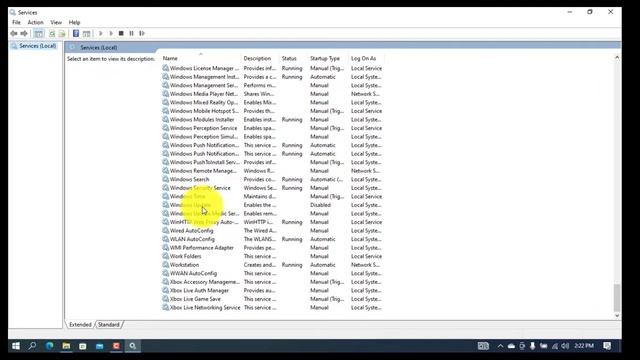Click the taskbar clock showing 2:22 PM
The width and height of the screenshot is (640, 360).
(x=584, y=346)
